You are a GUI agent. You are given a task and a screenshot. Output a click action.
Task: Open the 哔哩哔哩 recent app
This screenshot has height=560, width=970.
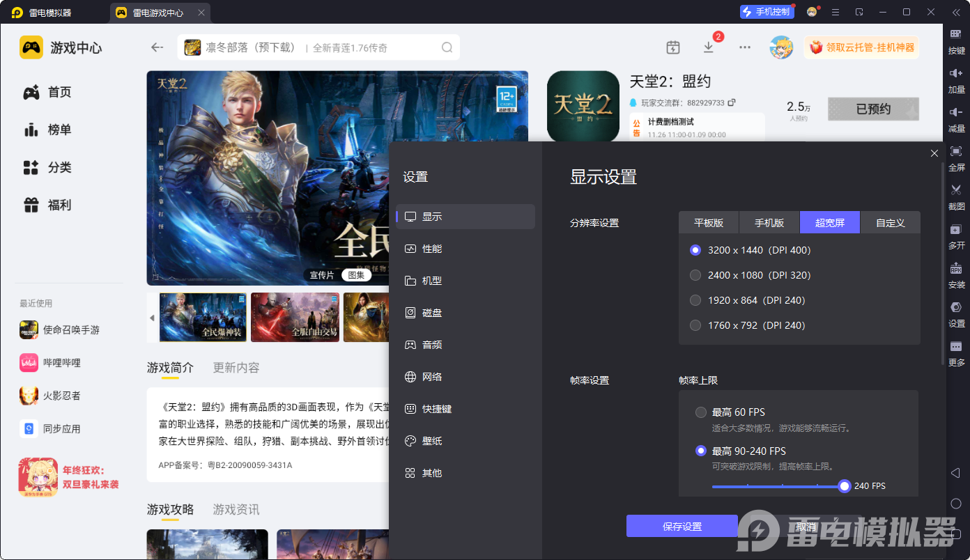[50, 363]
